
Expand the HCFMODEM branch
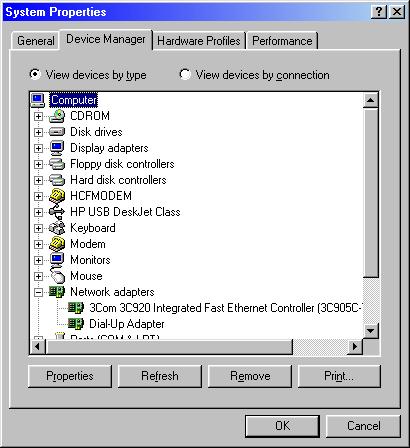click(x=38, y=196)
